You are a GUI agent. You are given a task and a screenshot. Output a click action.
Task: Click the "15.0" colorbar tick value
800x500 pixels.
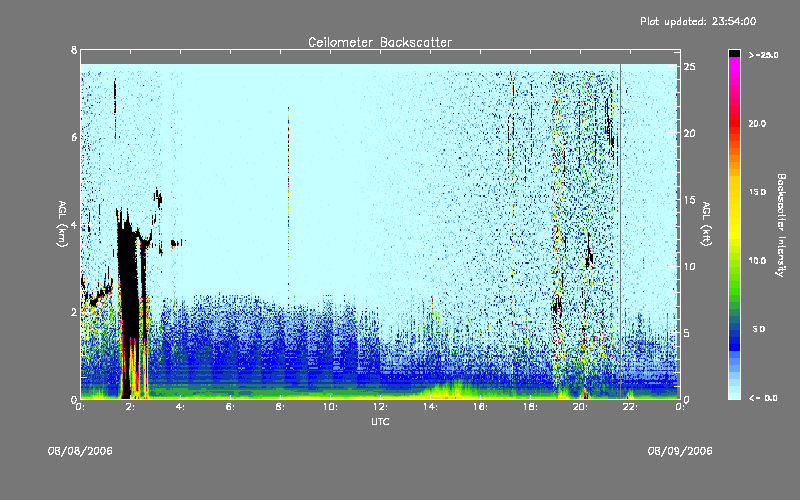pyautogui.click(x=757, y=192)
